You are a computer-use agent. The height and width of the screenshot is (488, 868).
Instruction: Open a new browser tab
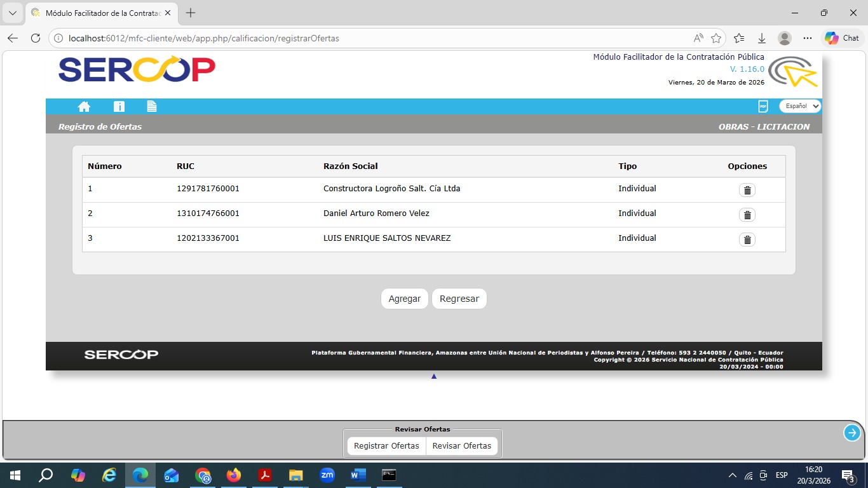[x=191, y=13]
